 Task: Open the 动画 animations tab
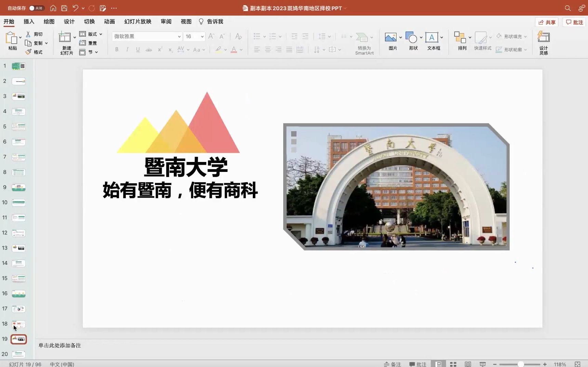click(109, 22)
